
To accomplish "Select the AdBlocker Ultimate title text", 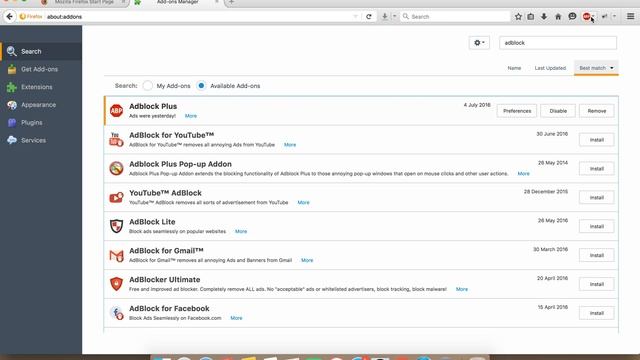I will click(164, 280).
